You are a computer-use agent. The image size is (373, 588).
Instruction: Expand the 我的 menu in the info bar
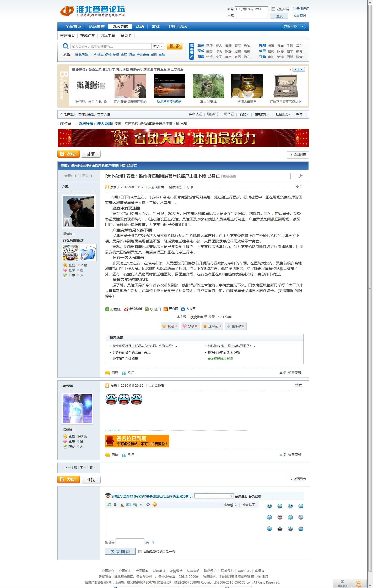click(x=244, y=114)
